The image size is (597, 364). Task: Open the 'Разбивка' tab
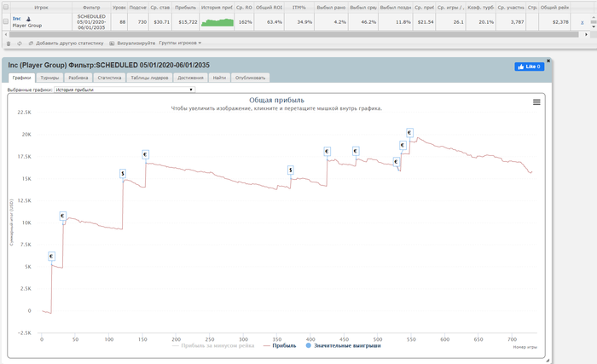coord(78,78)
